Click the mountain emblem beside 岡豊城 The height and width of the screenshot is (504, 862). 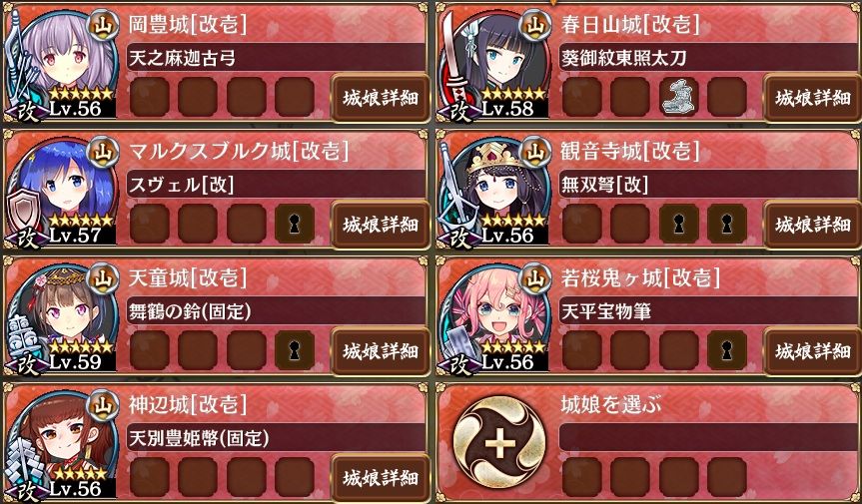103,25
